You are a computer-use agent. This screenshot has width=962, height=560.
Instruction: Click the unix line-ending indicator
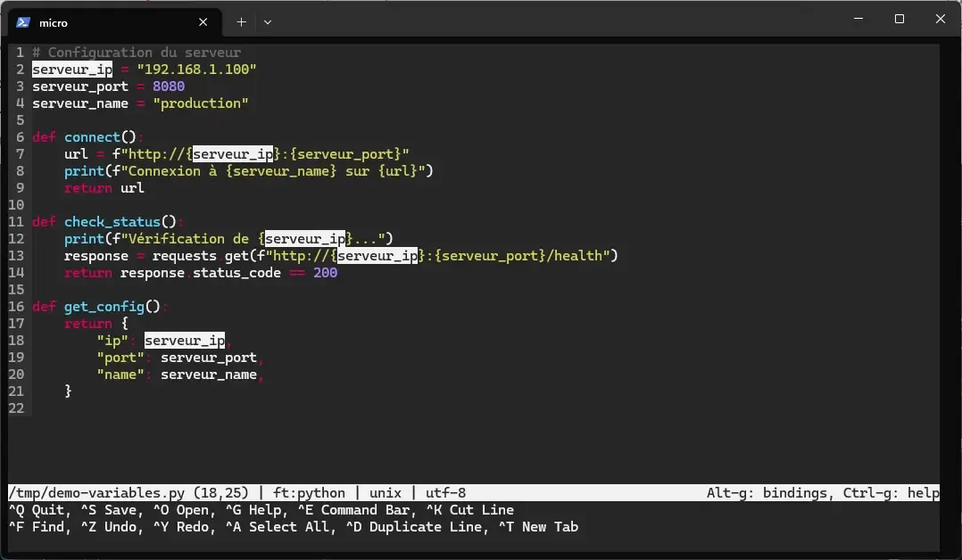coord(385,492)
